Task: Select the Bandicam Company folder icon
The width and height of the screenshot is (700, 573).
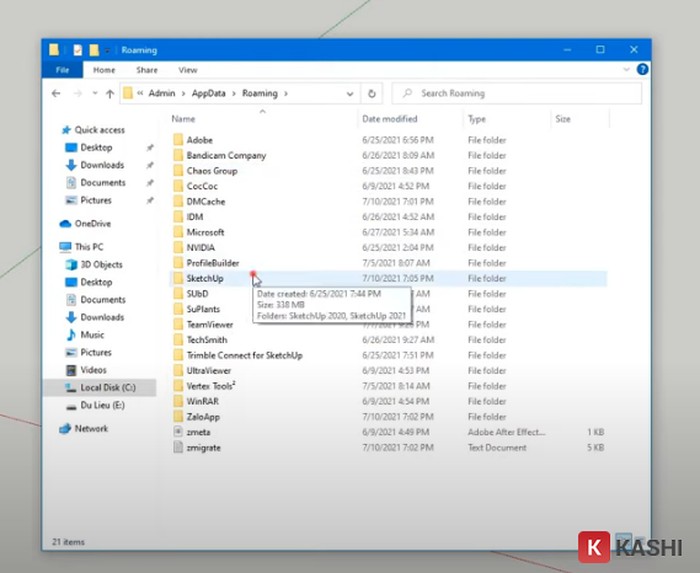Action: tap(178, 155)
